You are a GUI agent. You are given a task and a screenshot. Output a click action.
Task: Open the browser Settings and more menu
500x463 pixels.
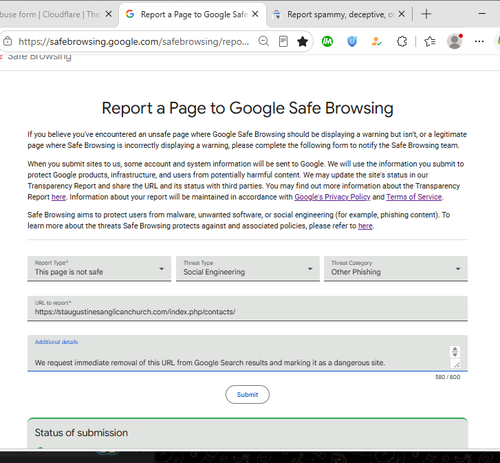[x=479, y=41]
